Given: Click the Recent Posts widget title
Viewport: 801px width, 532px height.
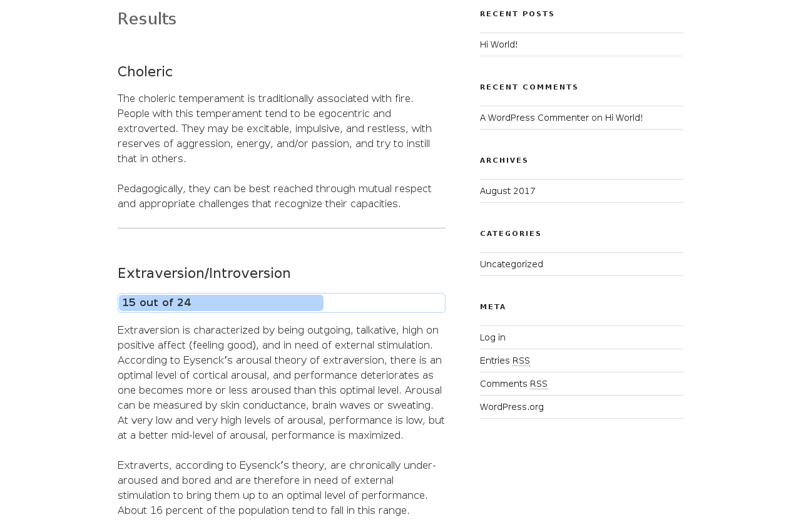Looking at the screenshot, I should (517, 14).
